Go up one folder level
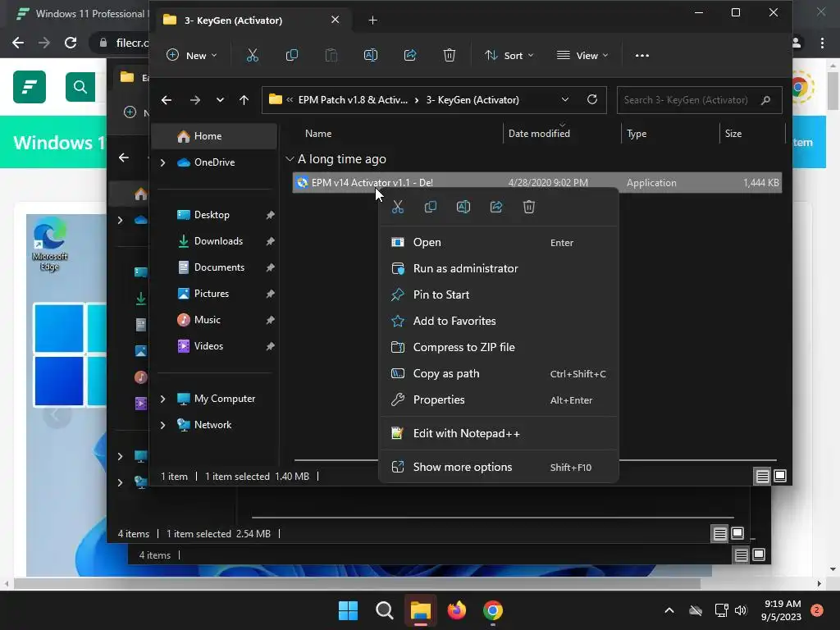This screenshot has height=630, width=840. tap(244, 100)
